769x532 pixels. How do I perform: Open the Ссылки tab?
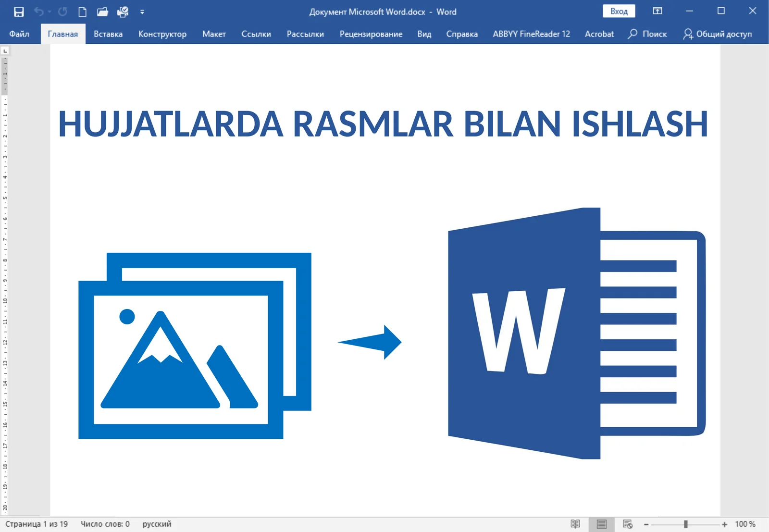pos(256,34)
